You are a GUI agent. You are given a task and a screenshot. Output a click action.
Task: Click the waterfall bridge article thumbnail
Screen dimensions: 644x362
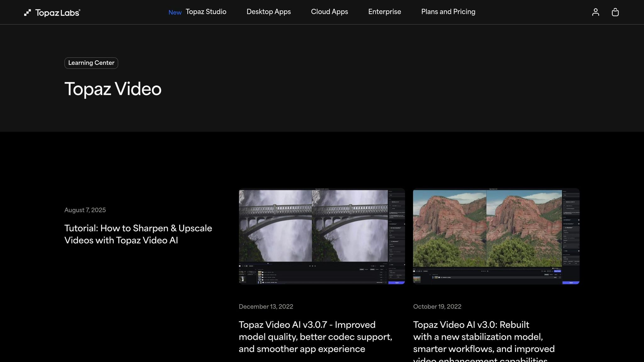[322, 236]
